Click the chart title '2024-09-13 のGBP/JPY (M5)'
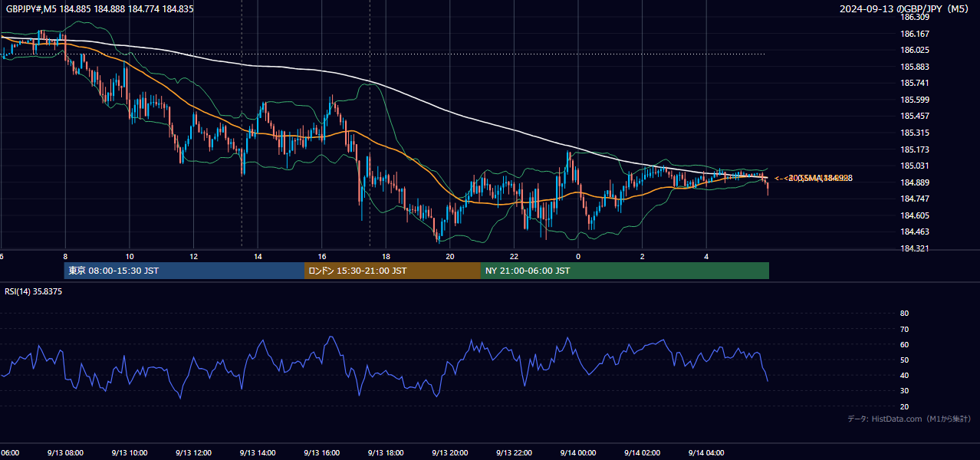 point(906,9)
